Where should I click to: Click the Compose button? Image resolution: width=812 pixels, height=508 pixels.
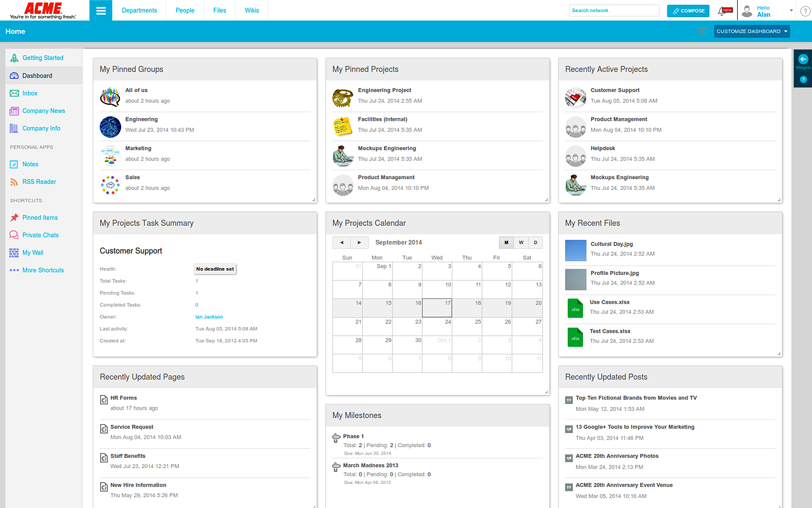[688, 11]
